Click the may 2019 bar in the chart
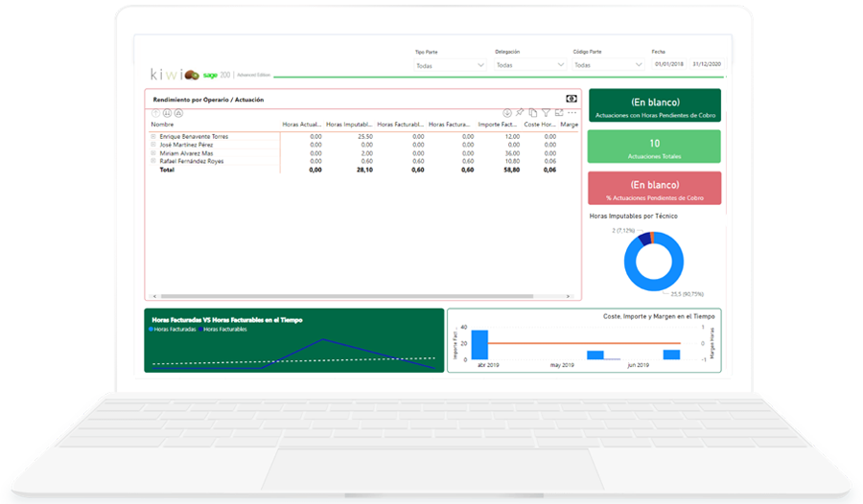The image size is (863, 504). tap(595, 355)
